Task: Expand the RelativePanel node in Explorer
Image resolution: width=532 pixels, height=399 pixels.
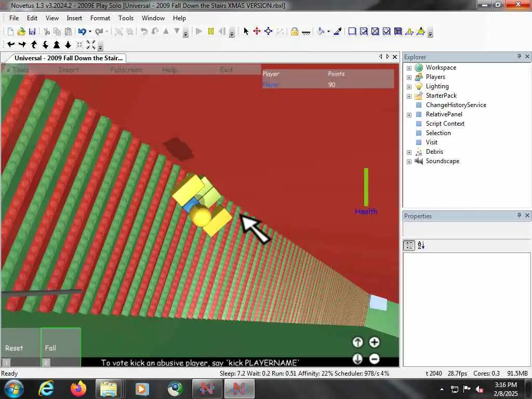Action: coord(409,115)
